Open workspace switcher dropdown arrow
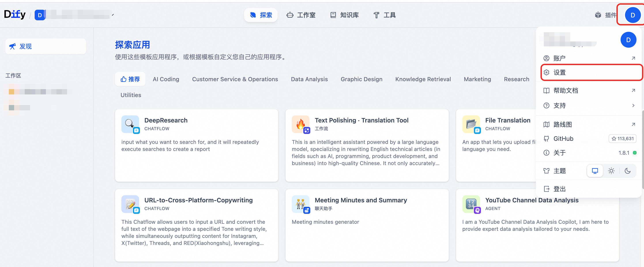This screenshot has height=267, width=644. pyautogui.click(x=113, y=15)
